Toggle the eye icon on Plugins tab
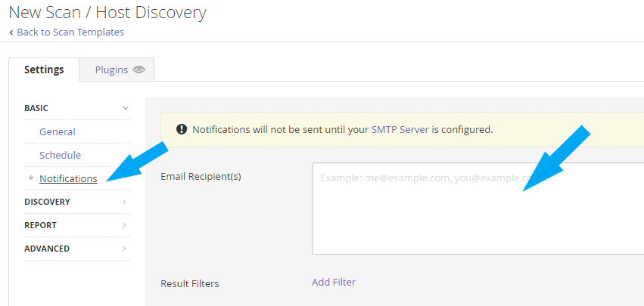The image size is (644, 306). click(138, 70)
